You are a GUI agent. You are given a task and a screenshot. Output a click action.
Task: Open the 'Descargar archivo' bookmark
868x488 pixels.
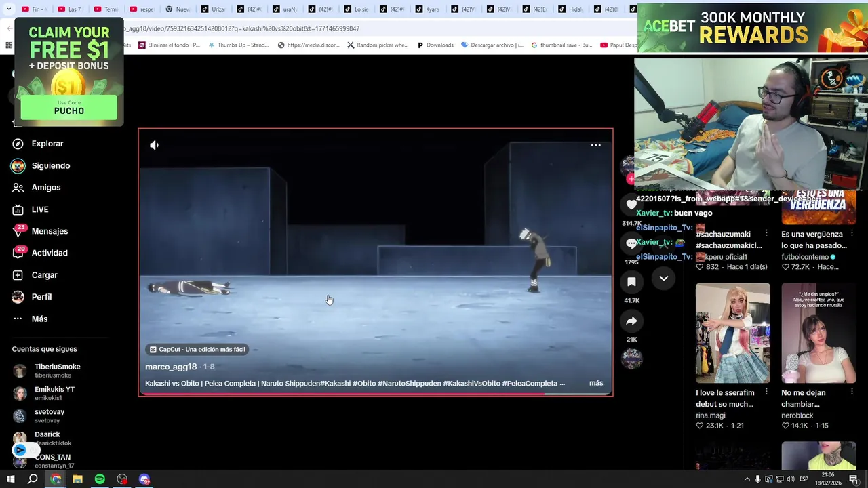pyautogui.click(x=492, y=45)
